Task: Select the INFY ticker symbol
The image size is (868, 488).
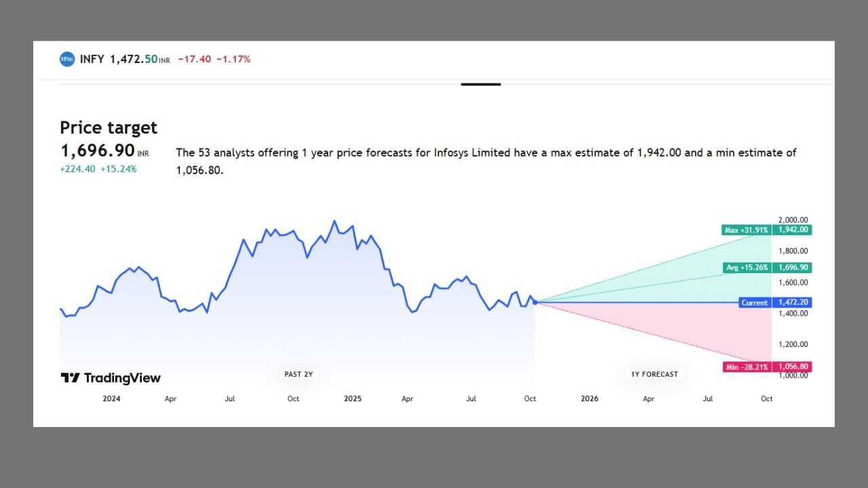Action: (92, 59)
